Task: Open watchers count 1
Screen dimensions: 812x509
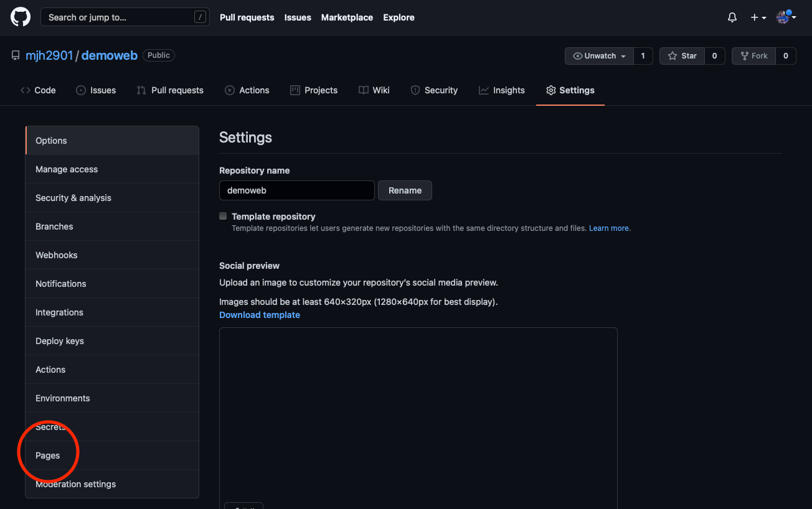Action: tap(643, 56)
